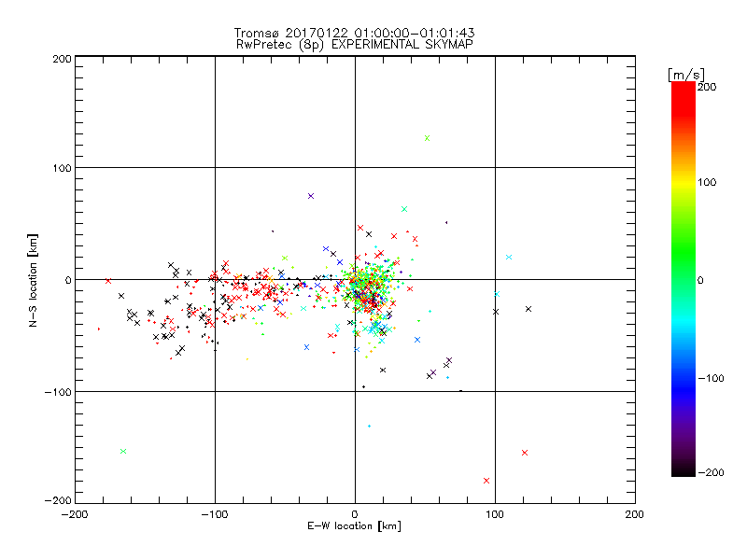The width and height of the screenshot is (747, 560).
Task: Click the E-W axis '100' tick label
Action: pyautogui.click(x=495, y=515)
